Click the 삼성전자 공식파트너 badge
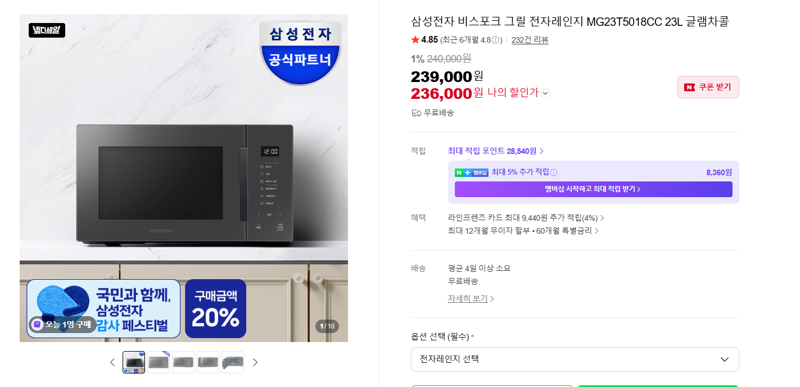 click(299, 53)
